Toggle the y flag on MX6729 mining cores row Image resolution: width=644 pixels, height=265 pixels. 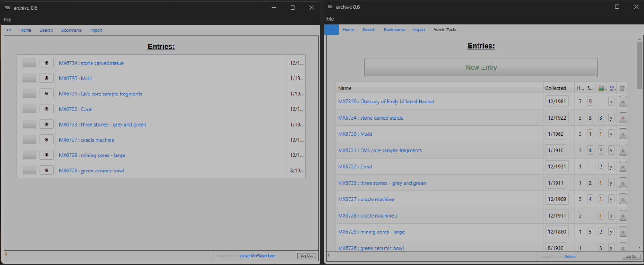coord(611,232)
